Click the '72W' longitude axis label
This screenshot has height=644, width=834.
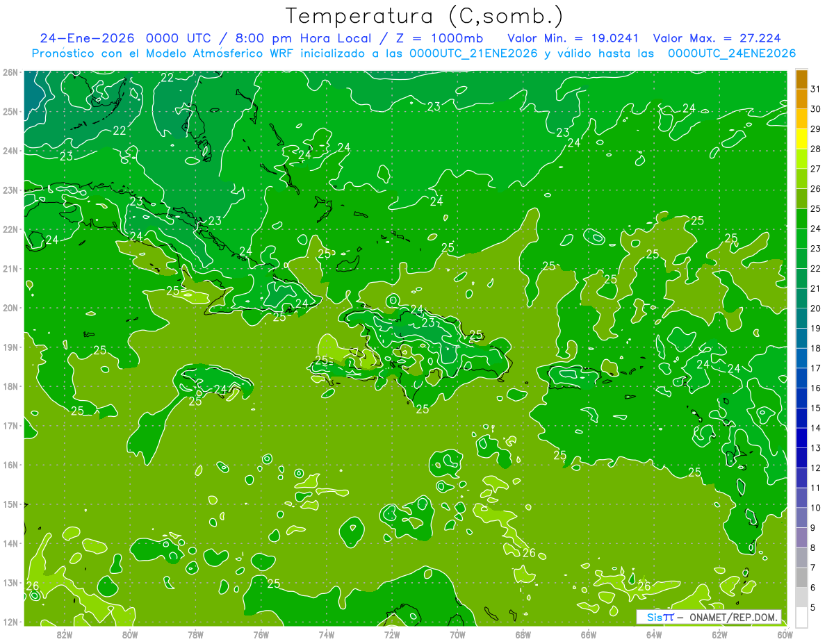coord(392,634)
